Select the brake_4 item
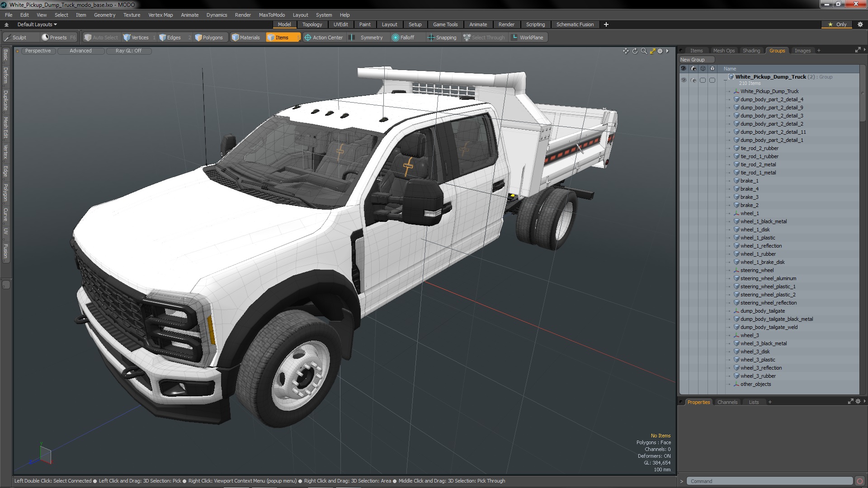Image resolution: width=868 pixels, height=488 pixels. [x=749, y=189]
